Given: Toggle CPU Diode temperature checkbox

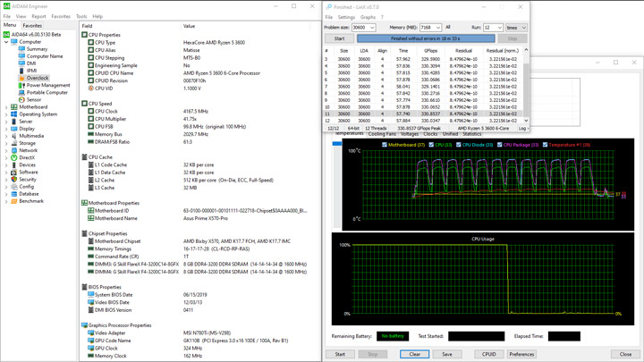Looking at the screenshot, I should tap(458, 145).
